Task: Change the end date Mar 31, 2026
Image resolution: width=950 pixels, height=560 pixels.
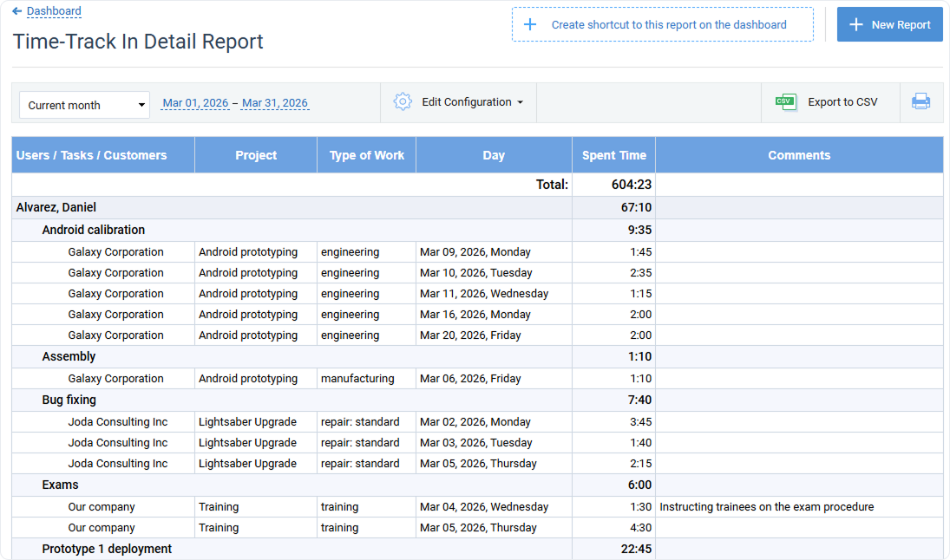Action: pos(275,102)
